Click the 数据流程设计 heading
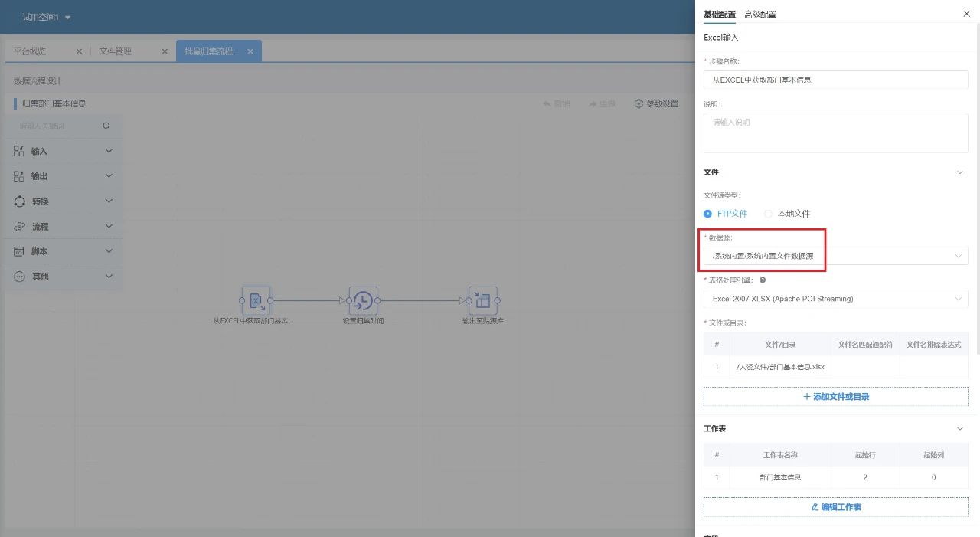 tap(38, 81)
